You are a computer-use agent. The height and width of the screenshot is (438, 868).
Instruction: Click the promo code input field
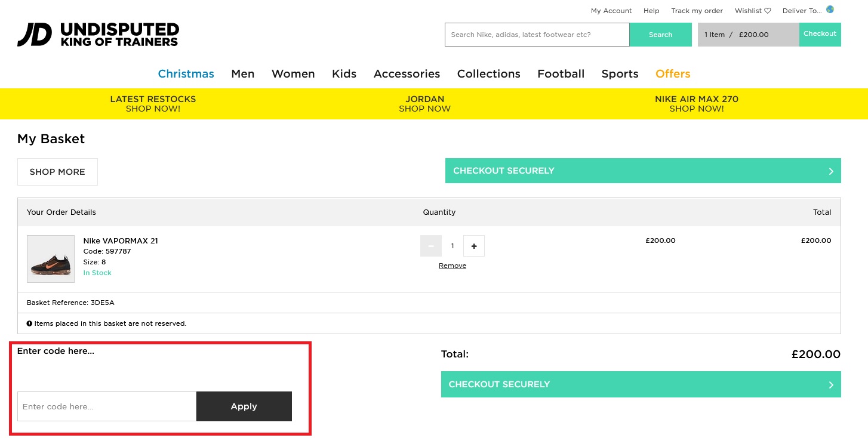107,406
